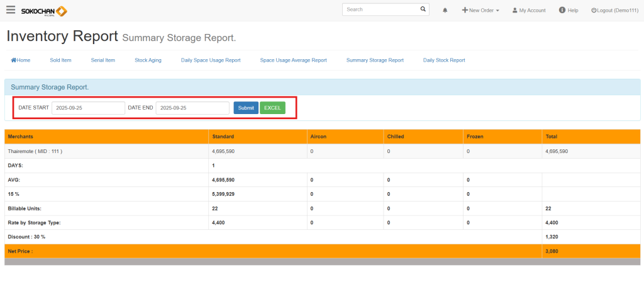The width and height of the screenshot is (644, 291).
Task: Click the DATE START field
Action: click(x=88, y=108)
